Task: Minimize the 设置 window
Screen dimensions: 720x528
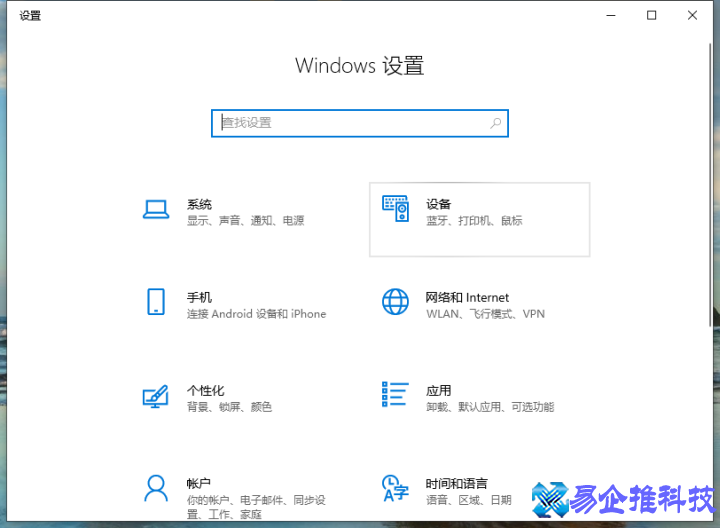Action: coord(611,16)
